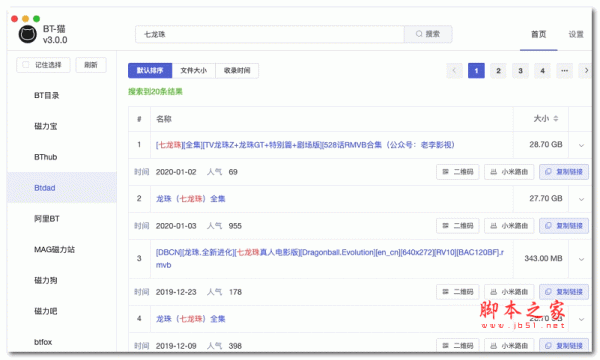600x360 pixels.
Task: Click 复制链接 for 2020-01-02 result
Action: pos(564,172)
